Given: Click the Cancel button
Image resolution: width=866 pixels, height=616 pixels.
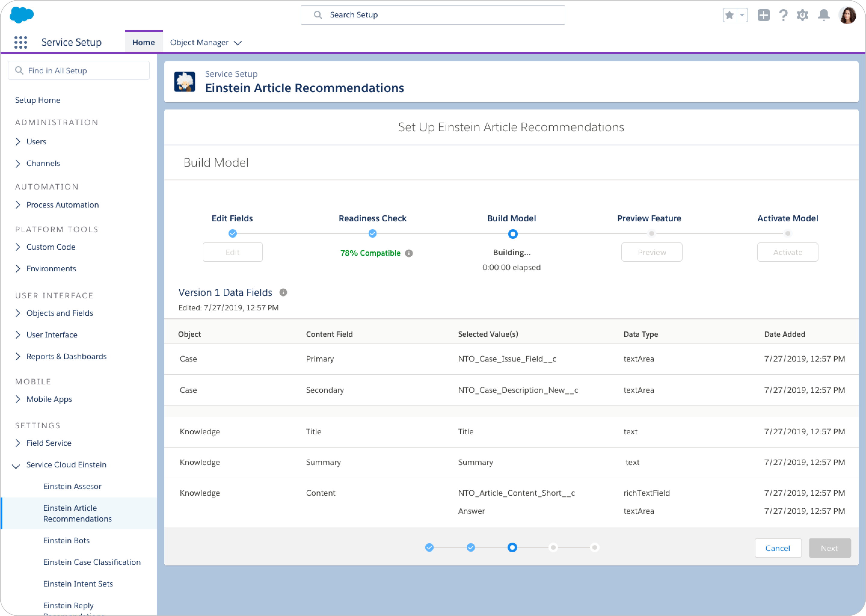Looking at the screenshot, I should pyautogui.click(x=778, y=548).
